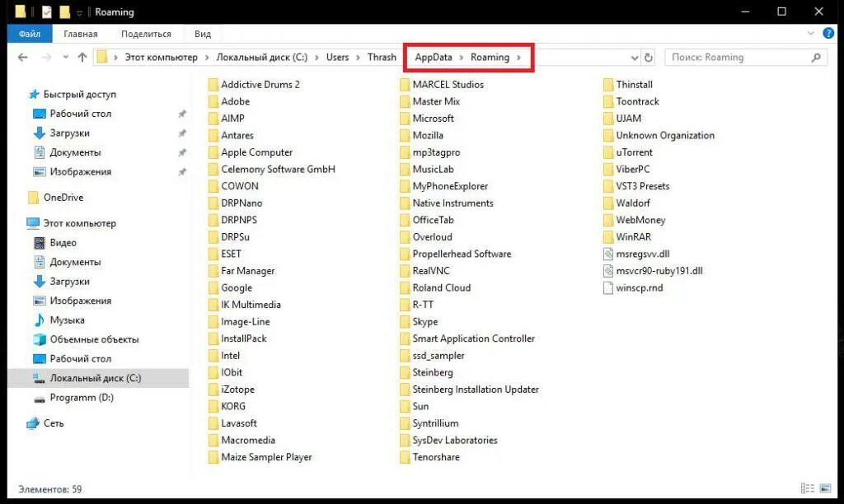Select the winscp.rnd file icon
Viewport: 844px width, 504px height.
point(608,287)
